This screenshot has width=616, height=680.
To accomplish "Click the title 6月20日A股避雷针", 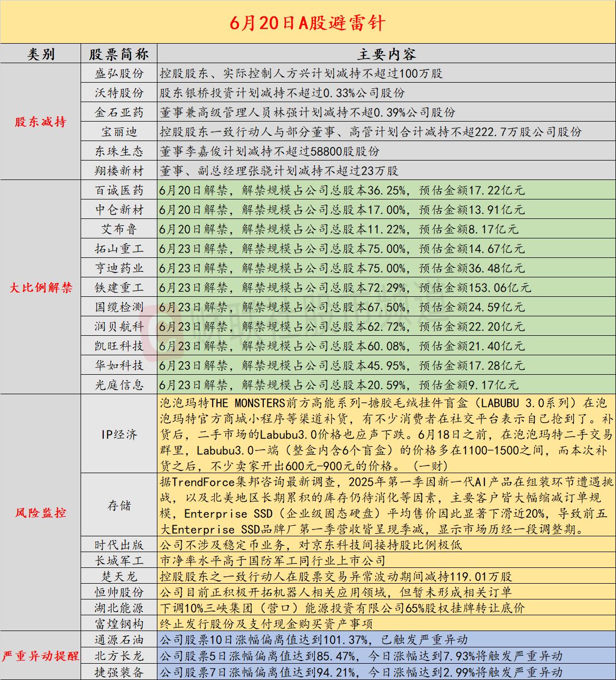I will pyautogui.click(x=307, y=23).
